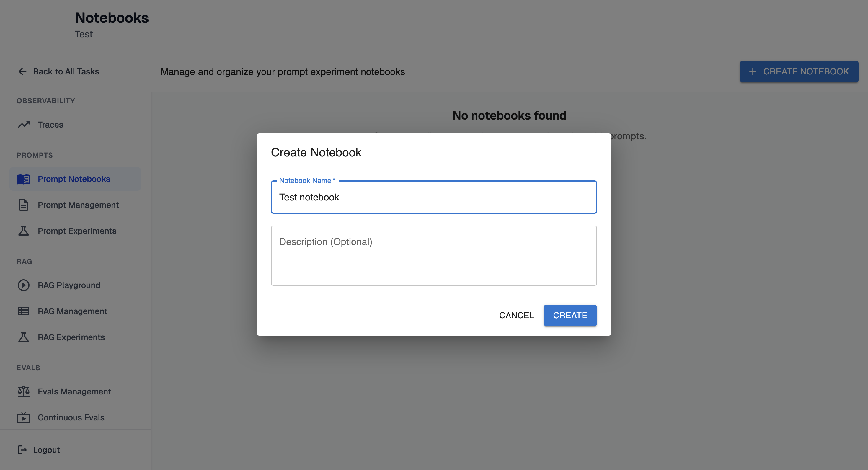Click the Evals Management scales icon

point(24,391)
